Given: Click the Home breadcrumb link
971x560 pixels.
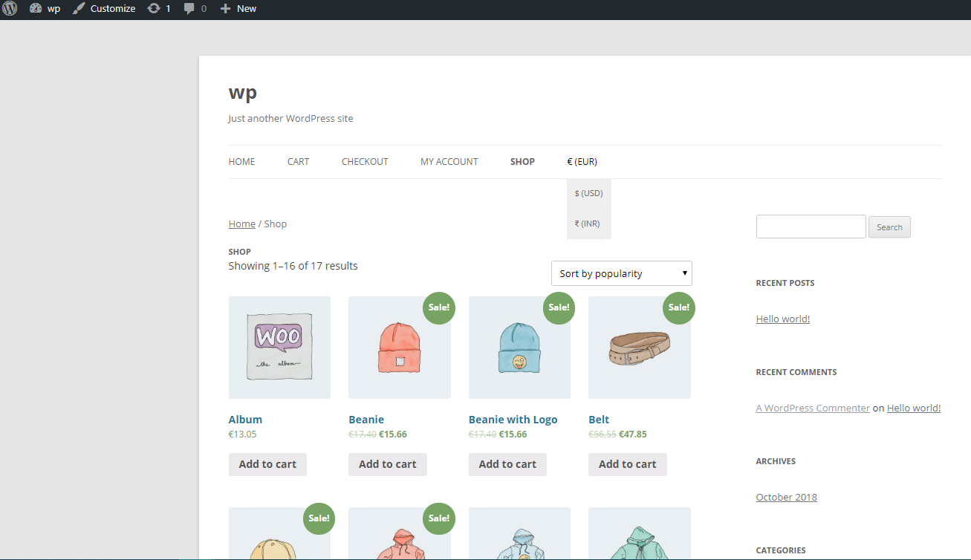Looking at the screenshot, I should (242, 224).
